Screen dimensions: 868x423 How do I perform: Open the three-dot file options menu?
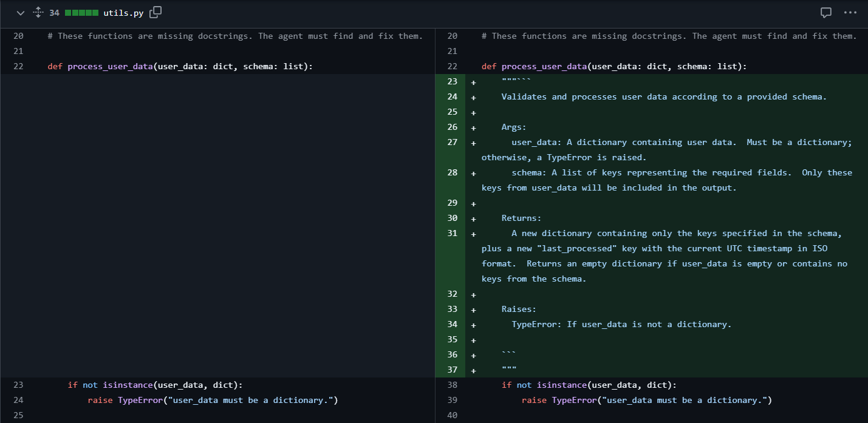pos(850,12)
